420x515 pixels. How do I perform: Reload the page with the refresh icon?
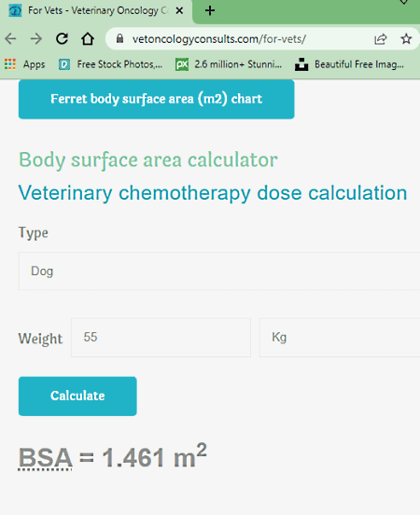(62, 39)
